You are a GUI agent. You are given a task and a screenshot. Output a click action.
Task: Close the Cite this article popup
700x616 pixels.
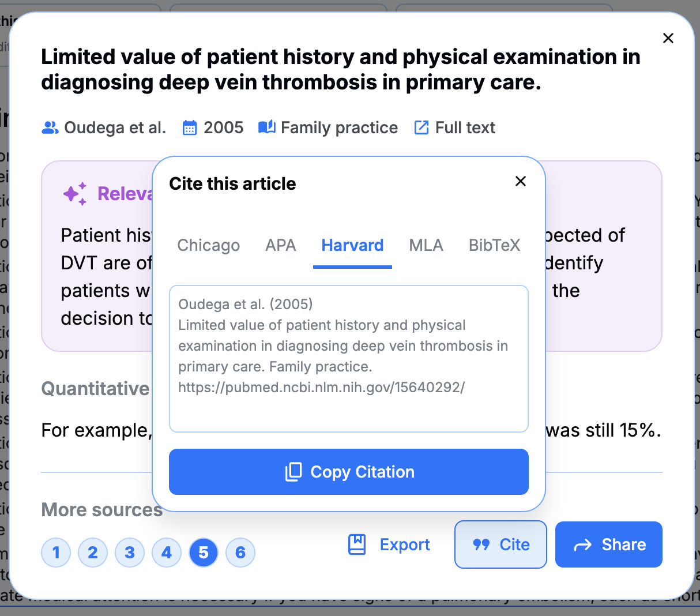pyautogui.click(x=521, y=181)
